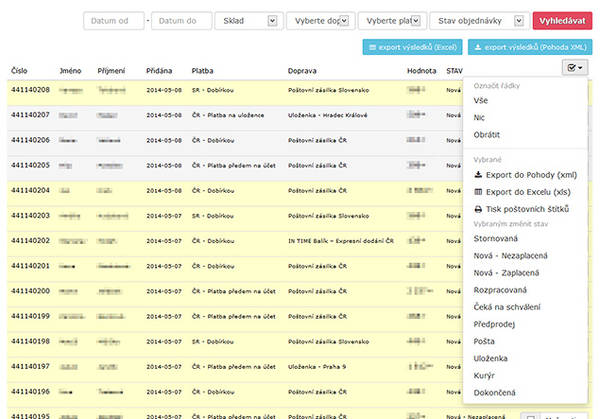
Task: Click ČR - Platba na uložence cell
Action: [228, 115]
